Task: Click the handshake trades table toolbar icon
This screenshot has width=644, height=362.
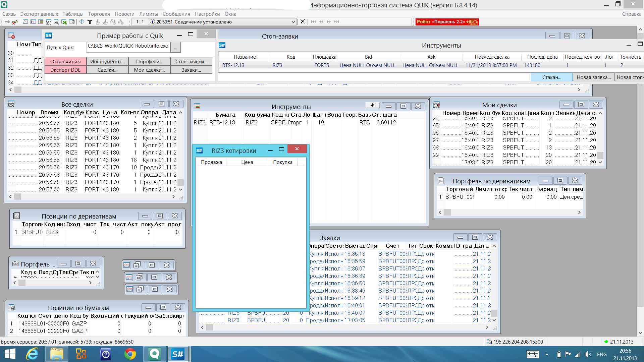Action: click(49, 22)
